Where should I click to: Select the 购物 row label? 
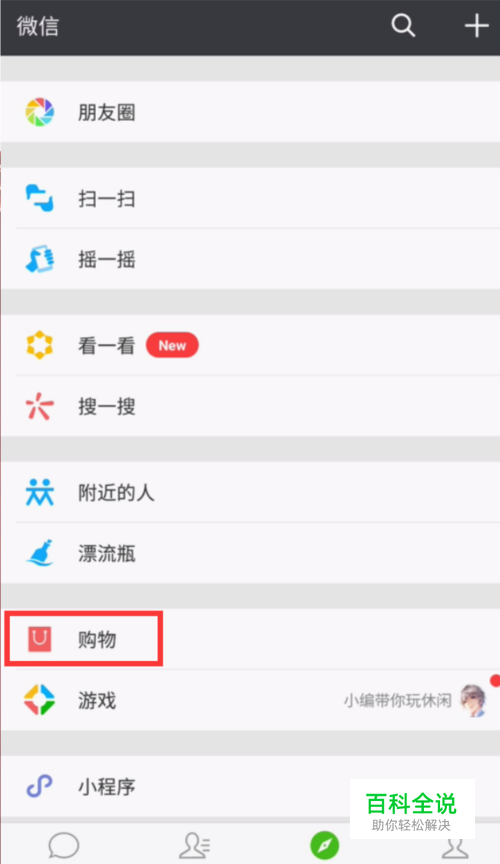click(97, 640)
